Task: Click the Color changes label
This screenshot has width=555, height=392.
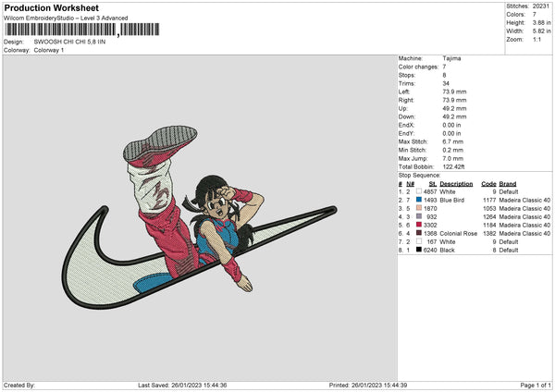Action: [x=418, y=67]
